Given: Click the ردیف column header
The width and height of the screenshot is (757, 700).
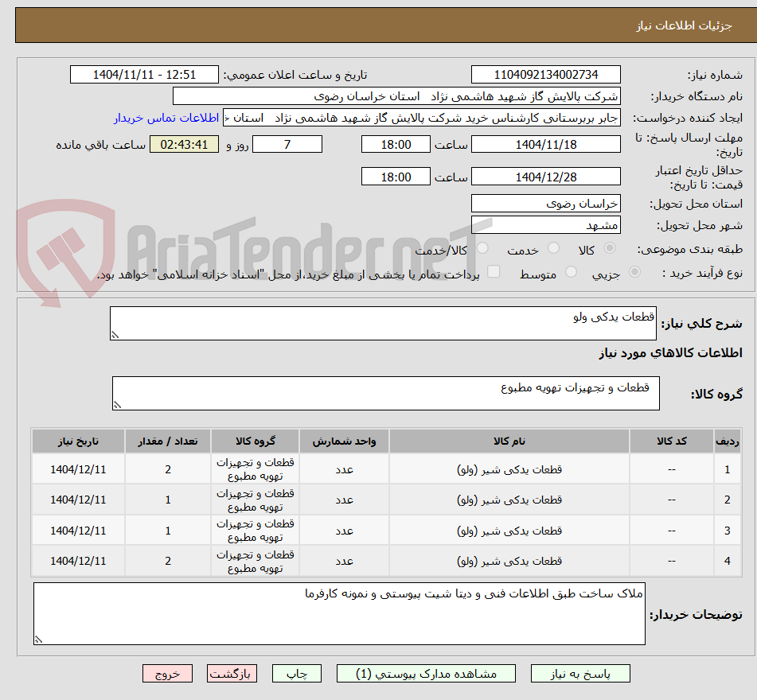Looking at the screenshot, I should 727,441.
